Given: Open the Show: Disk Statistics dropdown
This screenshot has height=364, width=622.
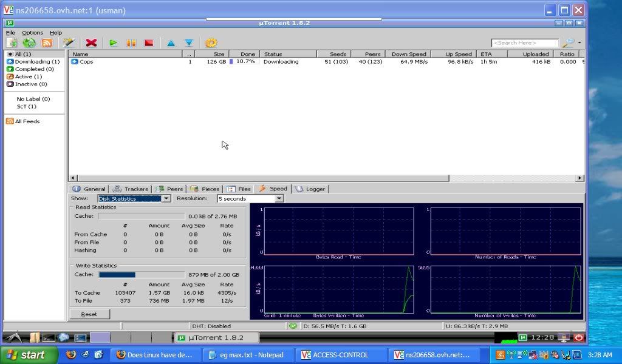Looking at the screenshot, I should 134,198.
